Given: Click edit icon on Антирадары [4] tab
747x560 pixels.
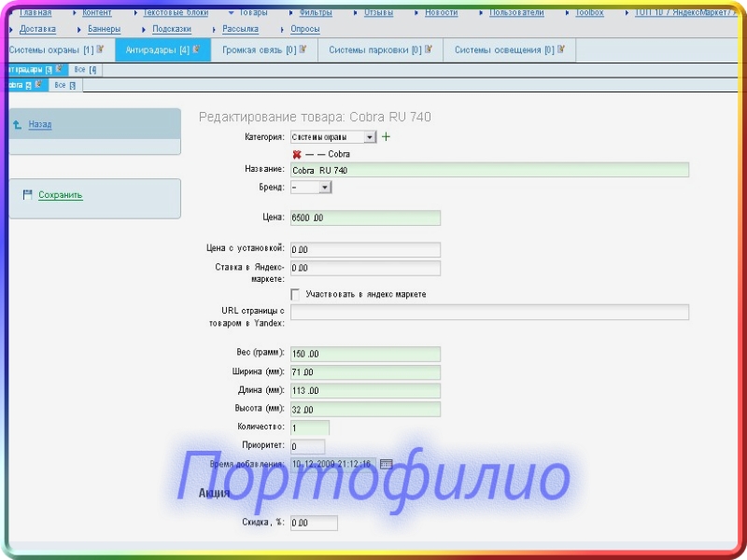Looking at the screenshot, I should pyautogui.click(x=196, y=49).
